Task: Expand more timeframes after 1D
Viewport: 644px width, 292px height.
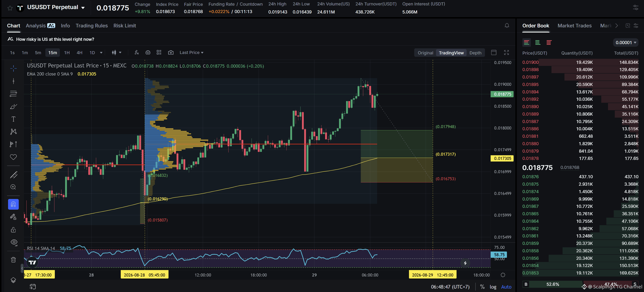Action: [x=101, y=52]
